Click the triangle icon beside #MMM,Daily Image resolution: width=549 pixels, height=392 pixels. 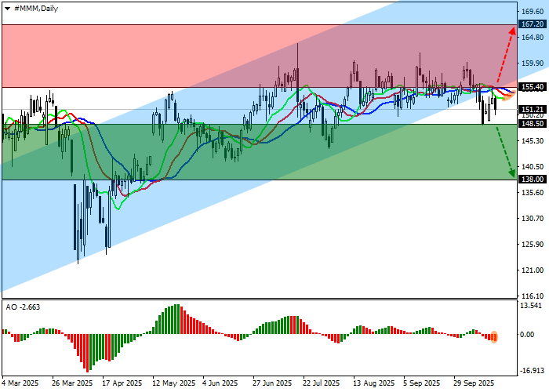coord(7,7)
